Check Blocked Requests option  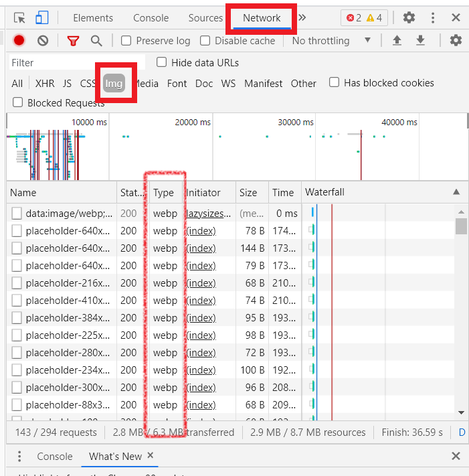coord(17,102)
